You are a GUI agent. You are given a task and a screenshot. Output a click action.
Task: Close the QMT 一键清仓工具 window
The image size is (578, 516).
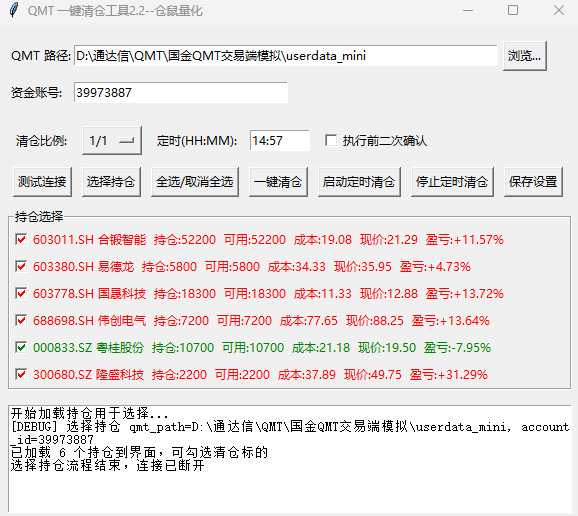(559, 10)
